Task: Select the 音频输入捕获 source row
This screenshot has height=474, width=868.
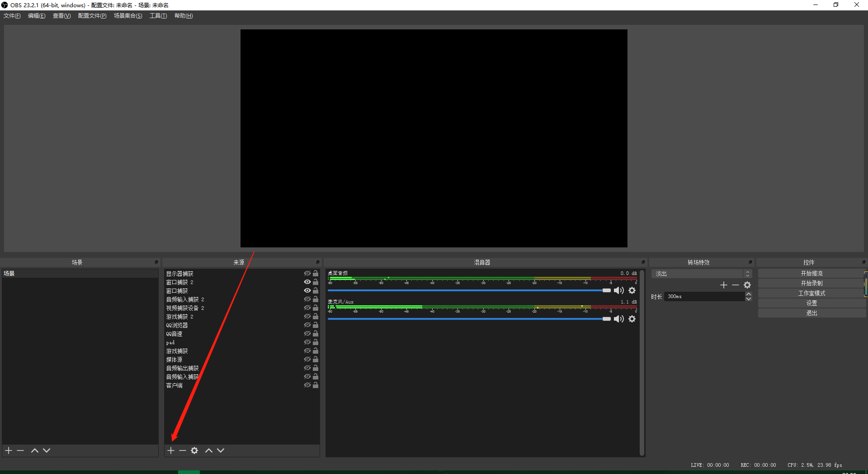Action: 242,377
